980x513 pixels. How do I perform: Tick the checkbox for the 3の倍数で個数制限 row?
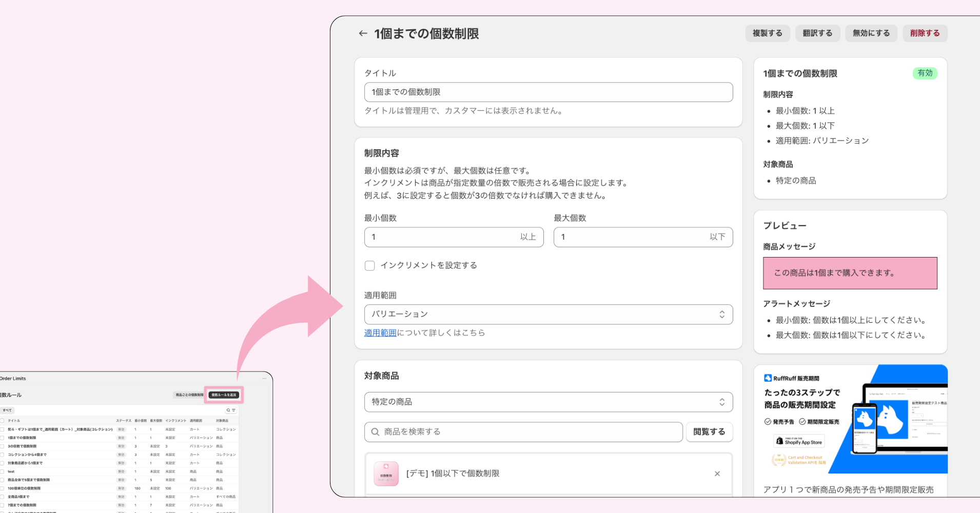[2, 446]
